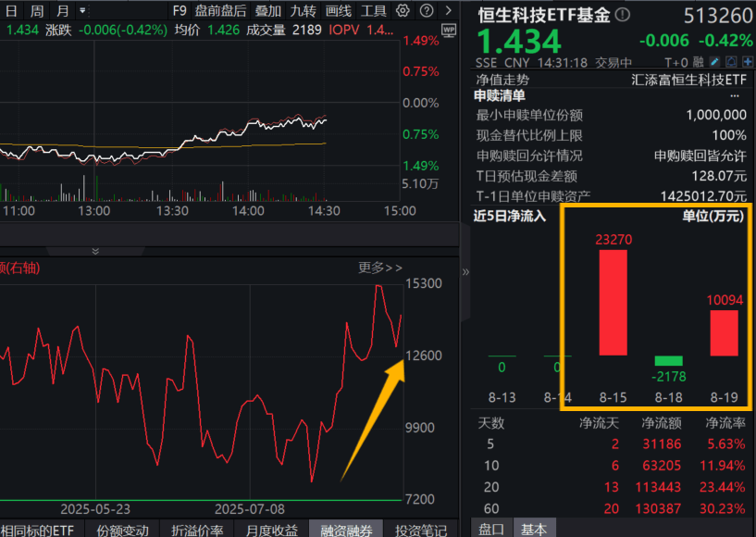Viewport: 756px width, 537px height.
Task: Select the 九转 indicator icon
Action: [x=305, y=9]
